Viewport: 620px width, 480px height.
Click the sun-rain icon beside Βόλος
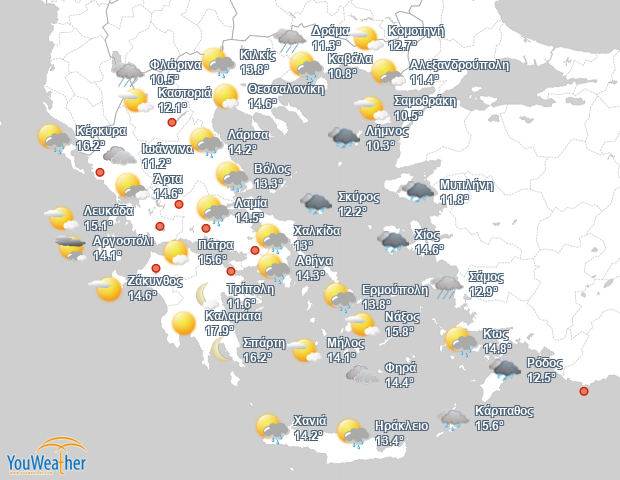tap(232, 177)
